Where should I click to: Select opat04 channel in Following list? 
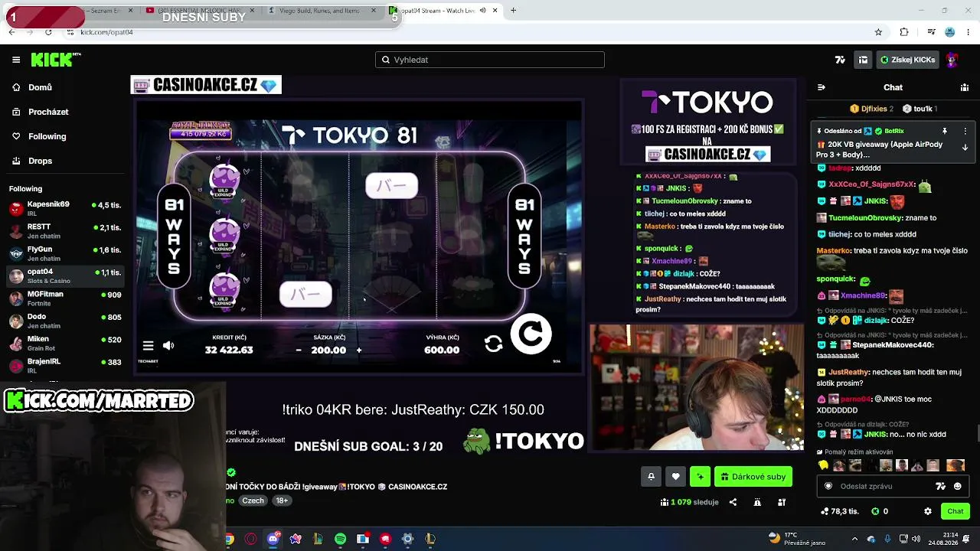(65, 275)
